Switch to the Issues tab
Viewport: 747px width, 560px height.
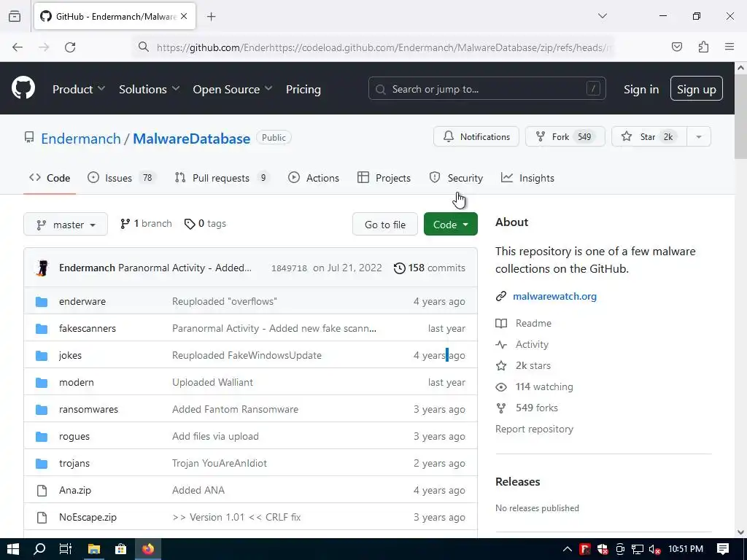[x=122, y=178]
